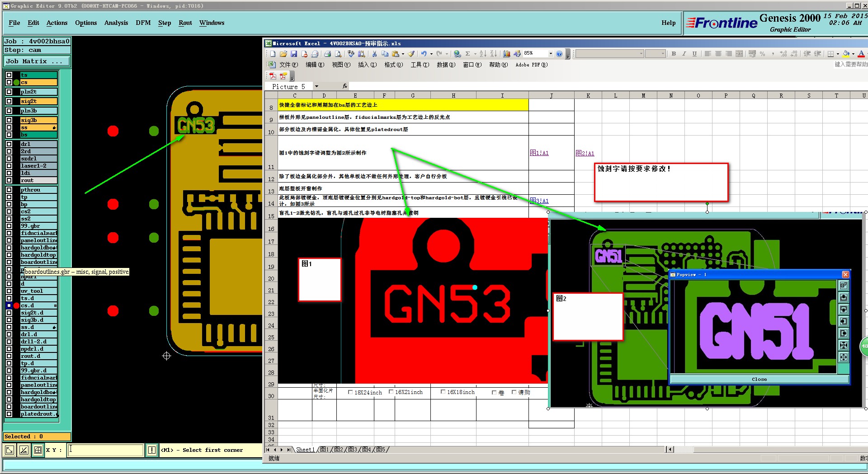Click the Undo arrow icon in Excel
The image size is (868, 474).
(424, 54)
